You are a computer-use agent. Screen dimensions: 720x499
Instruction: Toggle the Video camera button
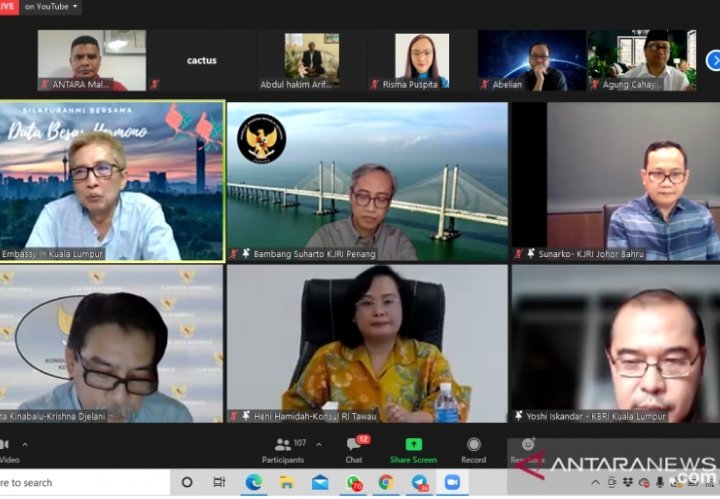click(6, 449)
